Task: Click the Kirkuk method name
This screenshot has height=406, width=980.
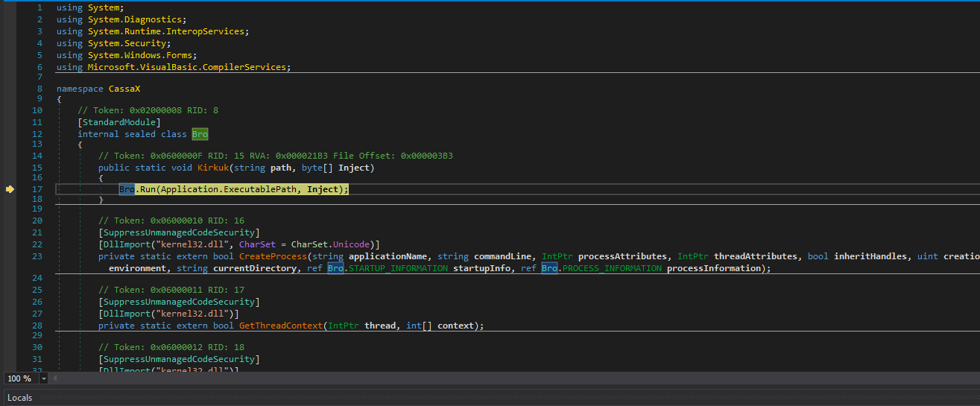Action: point(212,168)
